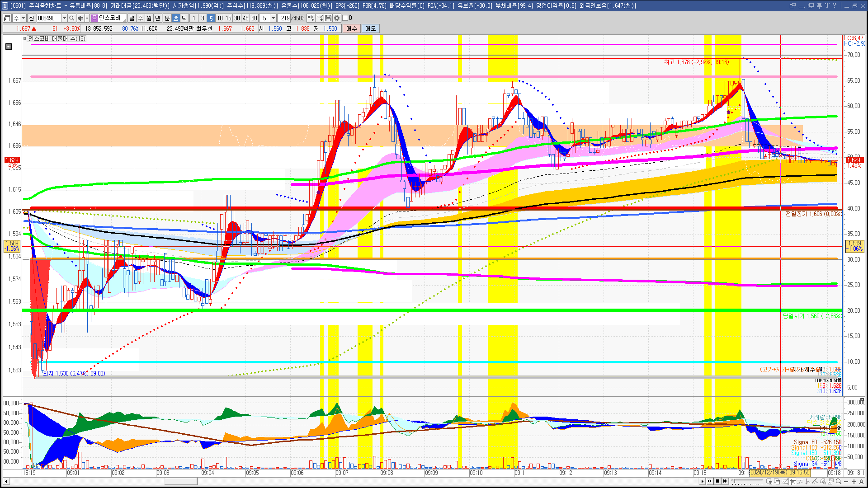Open the 주 type dropdown arrow
The image size is (868, 488).
(23, 18)
